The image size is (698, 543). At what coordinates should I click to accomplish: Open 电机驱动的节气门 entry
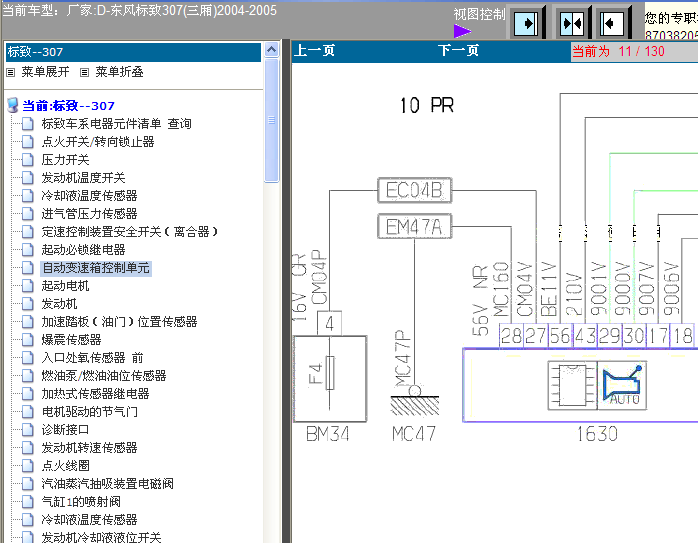(x=89, y=412)
